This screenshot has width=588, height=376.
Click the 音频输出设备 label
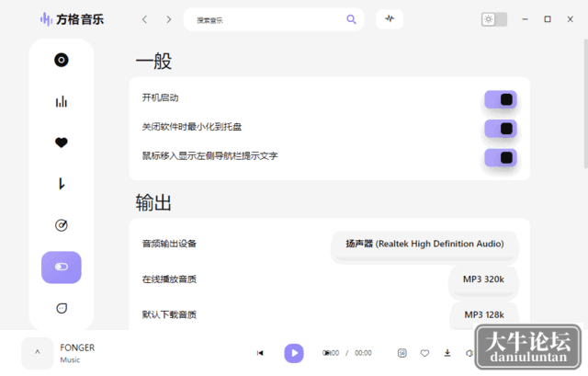click(x=169, y=244)
